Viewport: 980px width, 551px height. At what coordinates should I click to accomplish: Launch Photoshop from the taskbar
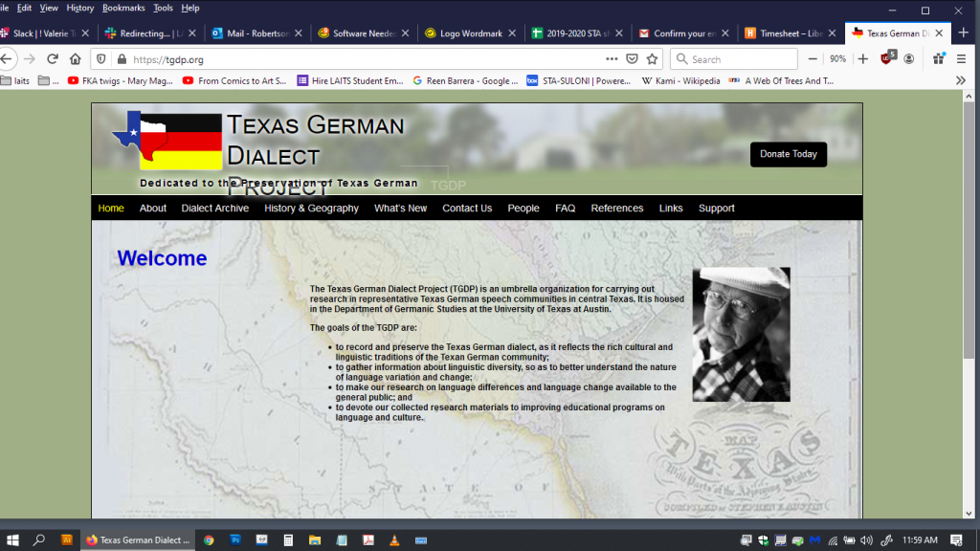[x=235, y=540]
